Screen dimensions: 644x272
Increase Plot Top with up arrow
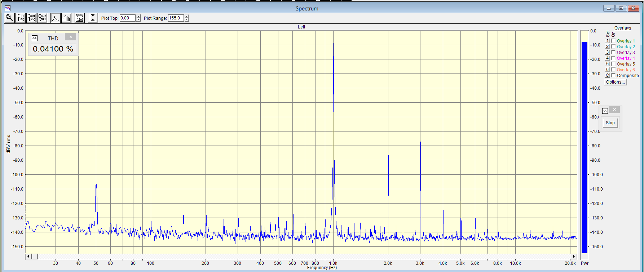138,16
